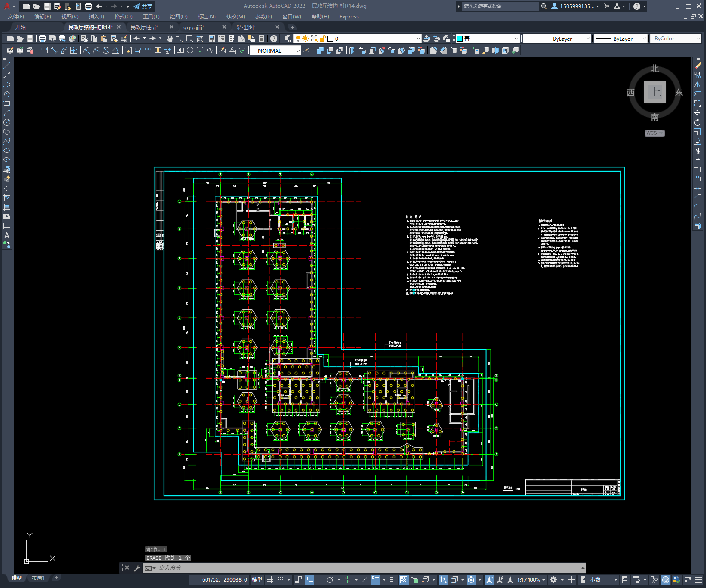Open the color dropdown showing 青
Screen dimensions: 706x588
point(488,39)
